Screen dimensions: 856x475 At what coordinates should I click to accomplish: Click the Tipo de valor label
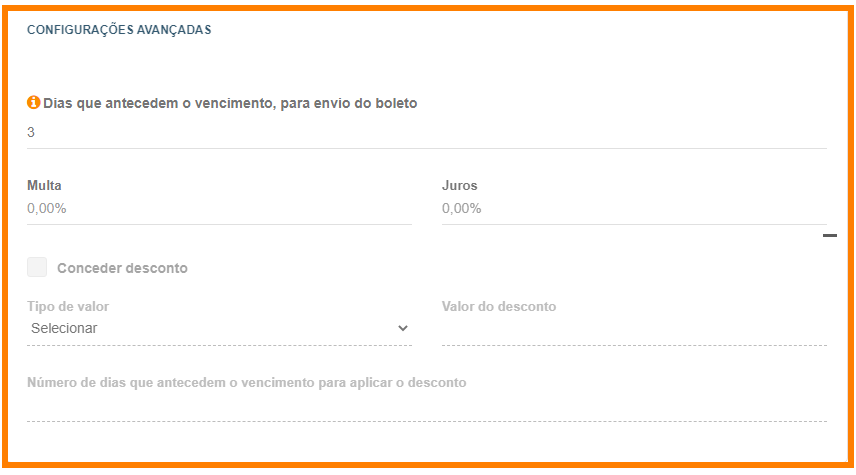68,306
